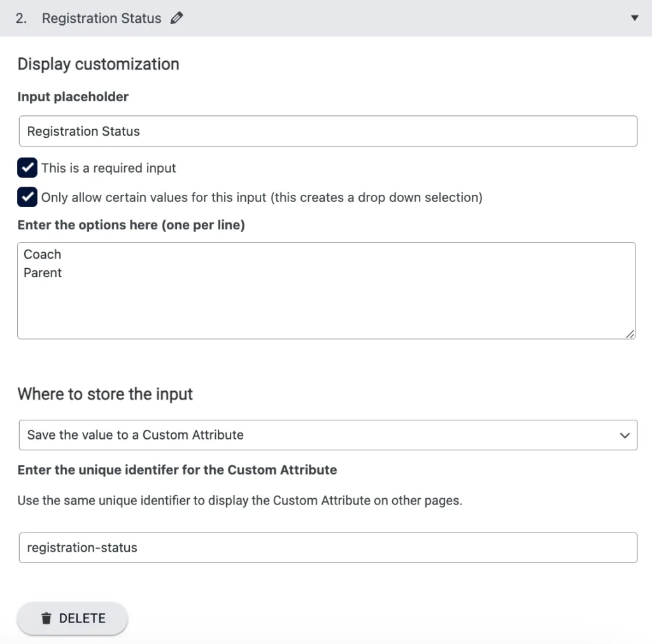Image resolution: width=652 pixels, height=644 pixels.
Task: Disable the drop down selection values checkbox
Action: tap(26, 197)
